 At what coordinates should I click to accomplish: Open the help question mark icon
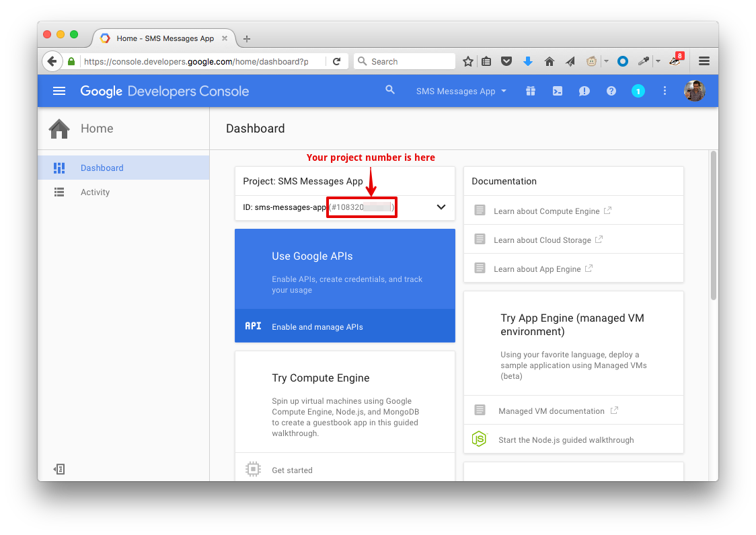coord(611,91)
